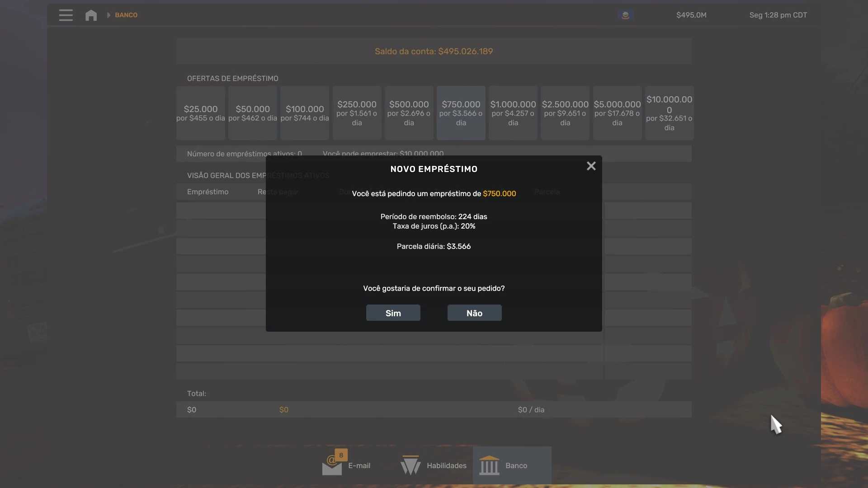Select the $10.000.000 loan offer
This screenshot has height=488, width=868.
tap(669, 113)
